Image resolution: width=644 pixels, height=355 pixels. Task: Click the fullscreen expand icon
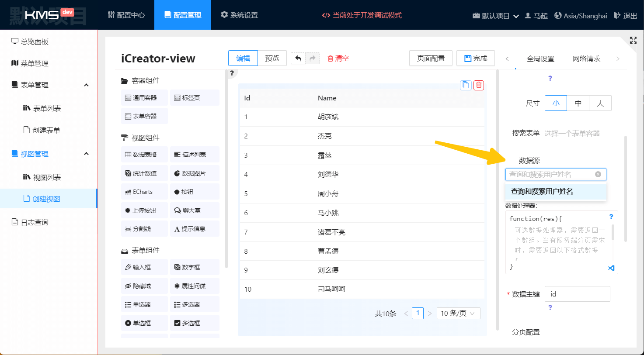pos(633,40)
